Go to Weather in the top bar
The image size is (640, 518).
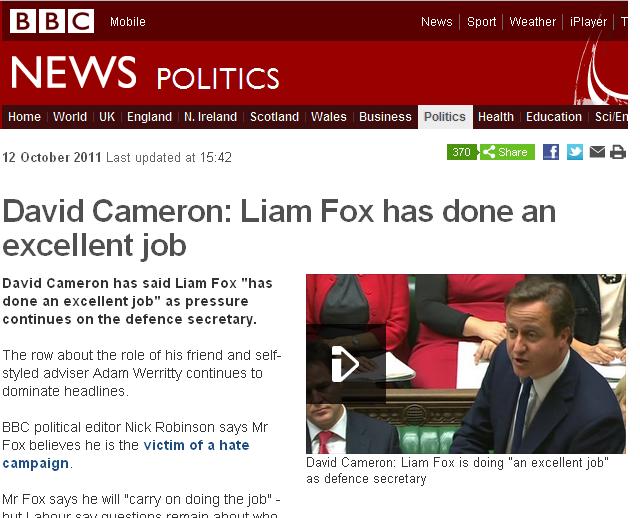coord(533,22)
